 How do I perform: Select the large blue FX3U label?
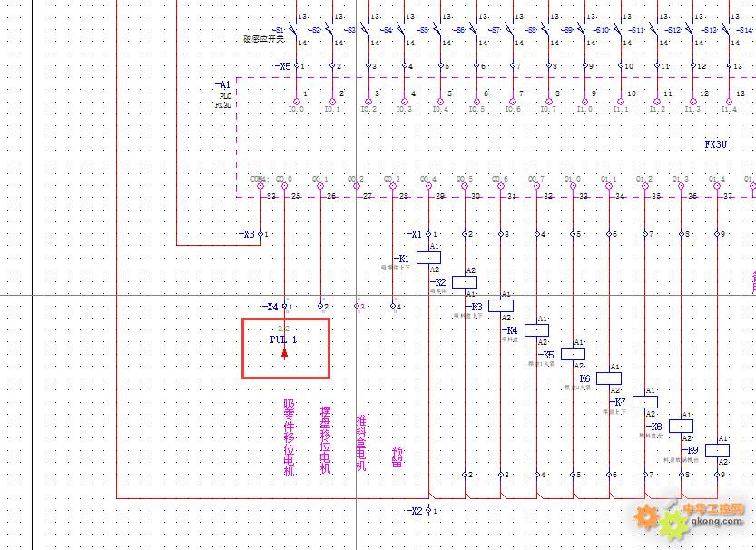(715, 144)
